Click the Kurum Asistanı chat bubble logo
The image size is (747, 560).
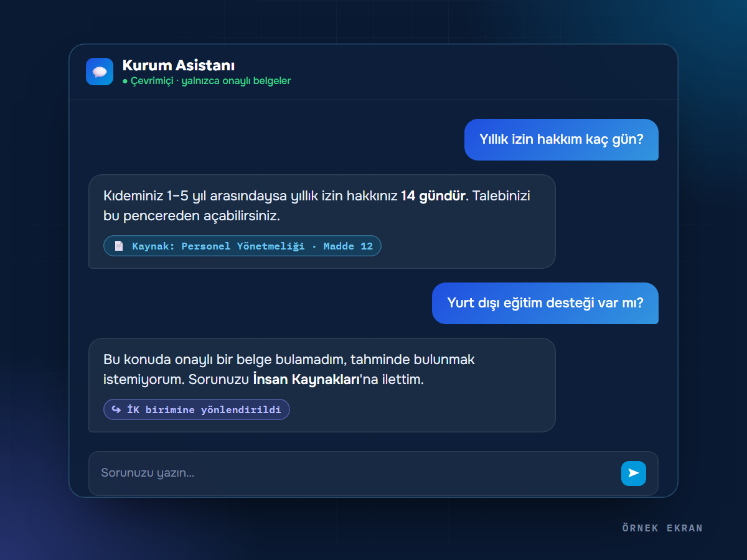click(100, 72)
